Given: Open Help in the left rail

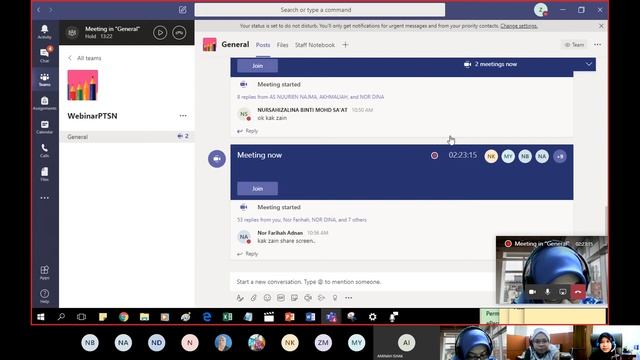Looking at the screenshot, I should point(44,296).
